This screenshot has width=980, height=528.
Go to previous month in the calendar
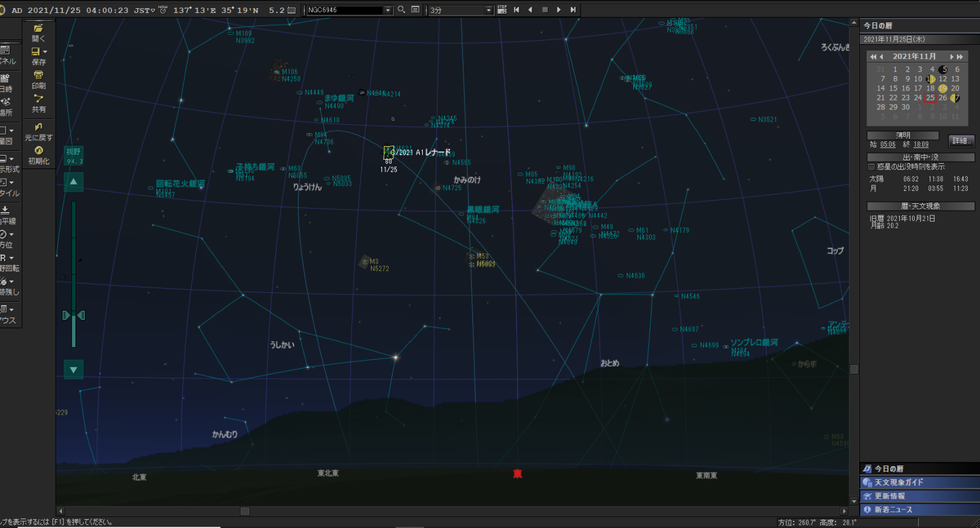coord(881,55)
